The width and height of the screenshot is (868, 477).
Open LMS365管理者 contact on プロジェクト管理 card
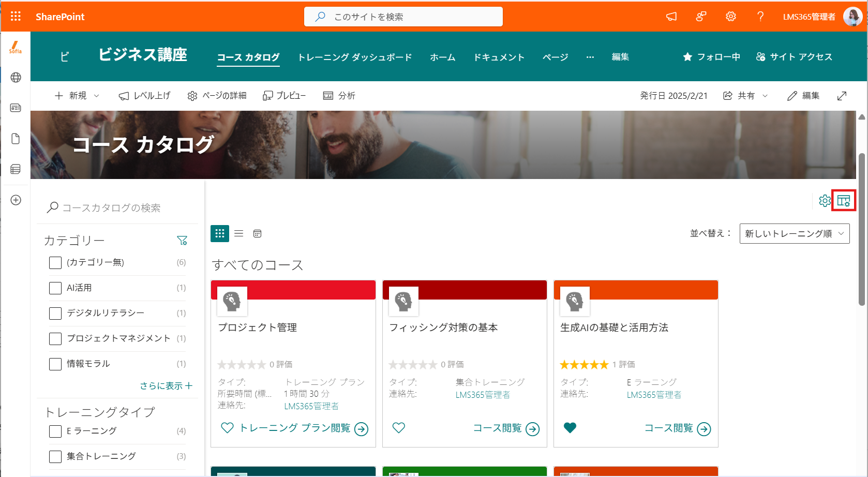pyautogui.click(x=311, y=406)
